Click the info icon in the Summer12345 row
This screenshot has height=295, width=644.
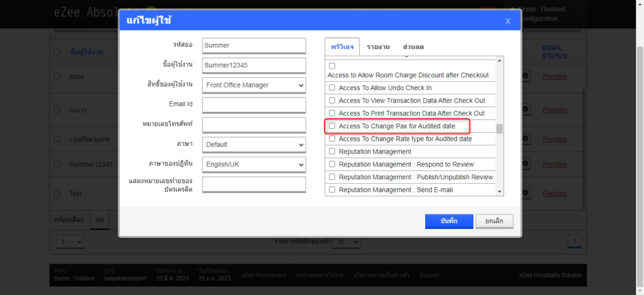point(525,163)
